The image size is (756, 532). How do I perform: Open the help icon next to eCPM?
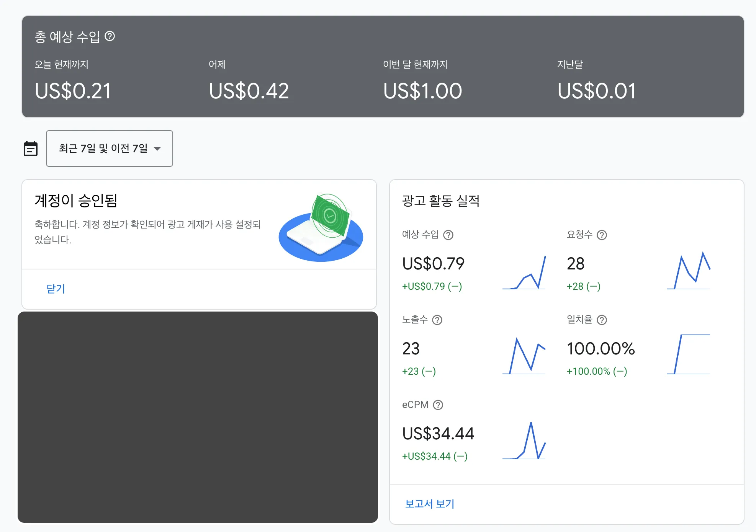pos(438,405)
